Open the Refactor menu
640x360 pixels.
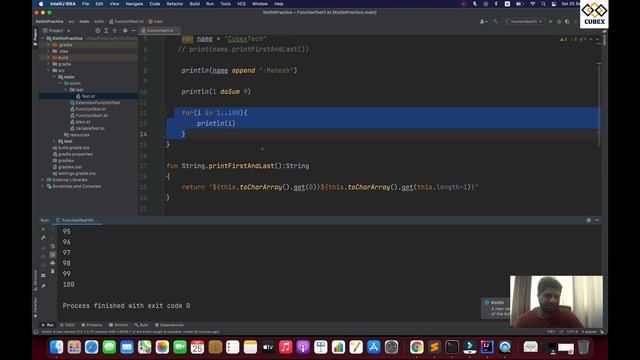click(x=175, y=4)
